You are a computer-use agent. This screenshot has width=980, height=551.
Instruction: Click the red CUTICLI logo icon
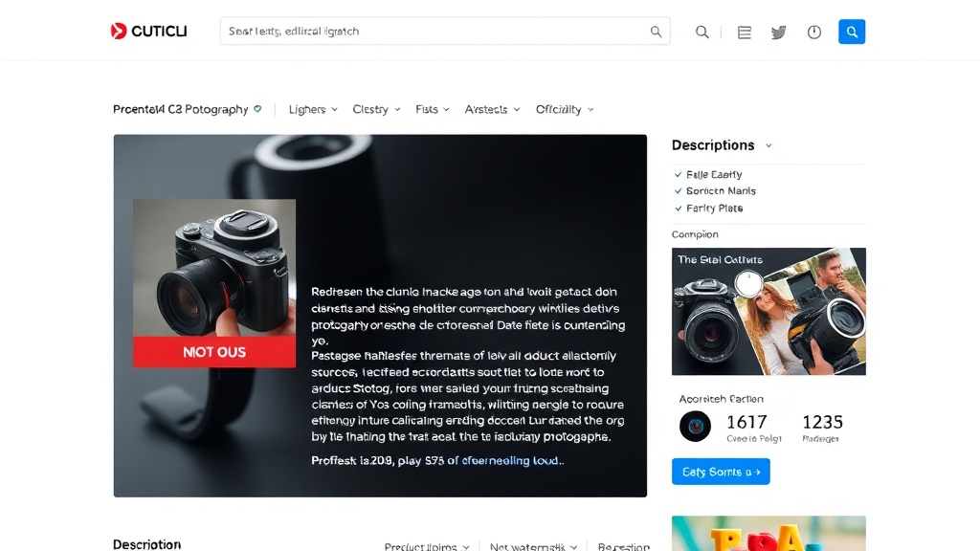[119, 32]
